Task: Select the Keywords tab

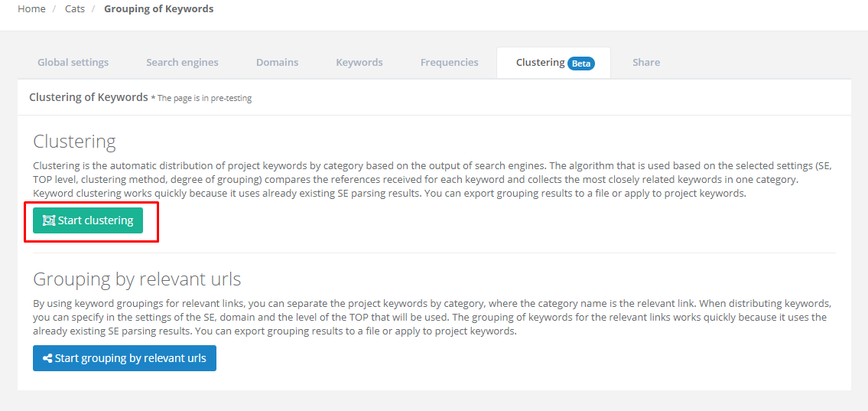Action: [x=359, y=63]
